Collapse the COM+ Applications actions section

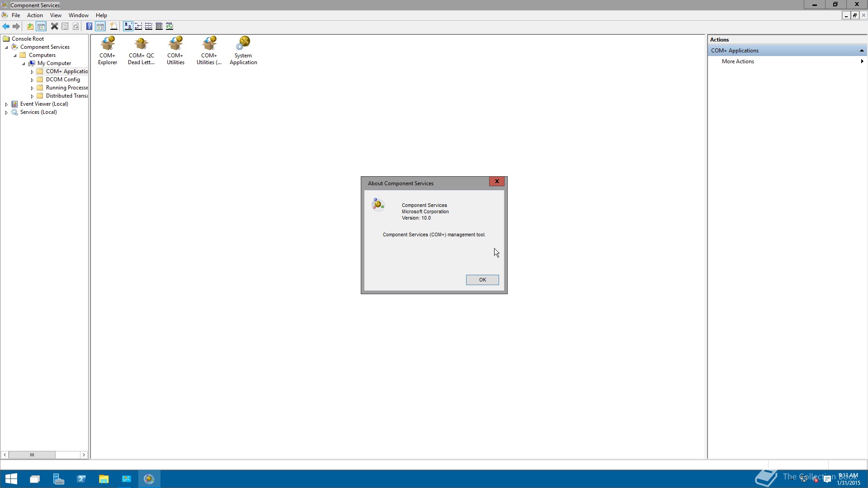[x=862, y=51]
